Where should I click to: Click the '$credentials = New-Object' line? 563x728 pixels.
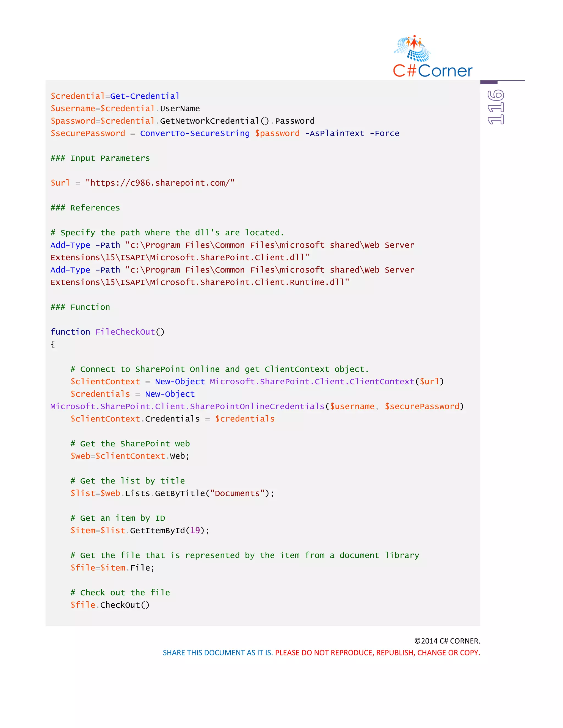point(133,394)
